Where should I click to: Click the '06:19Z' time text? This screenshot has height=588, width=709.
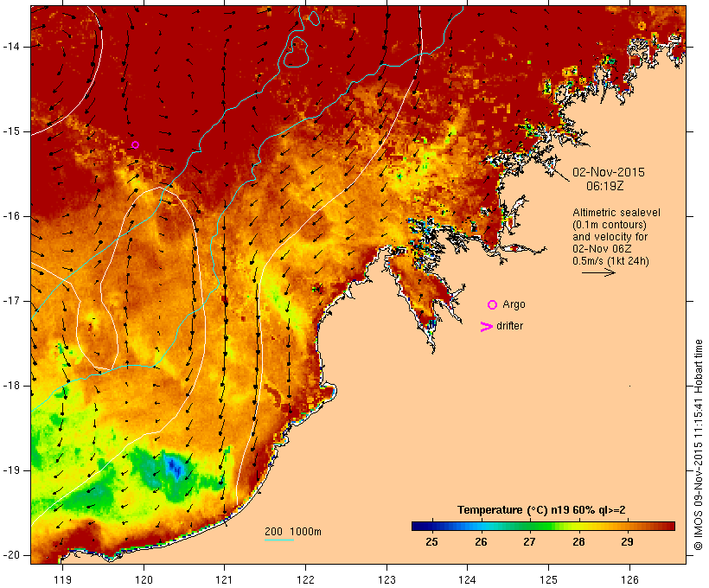[605, 186]
